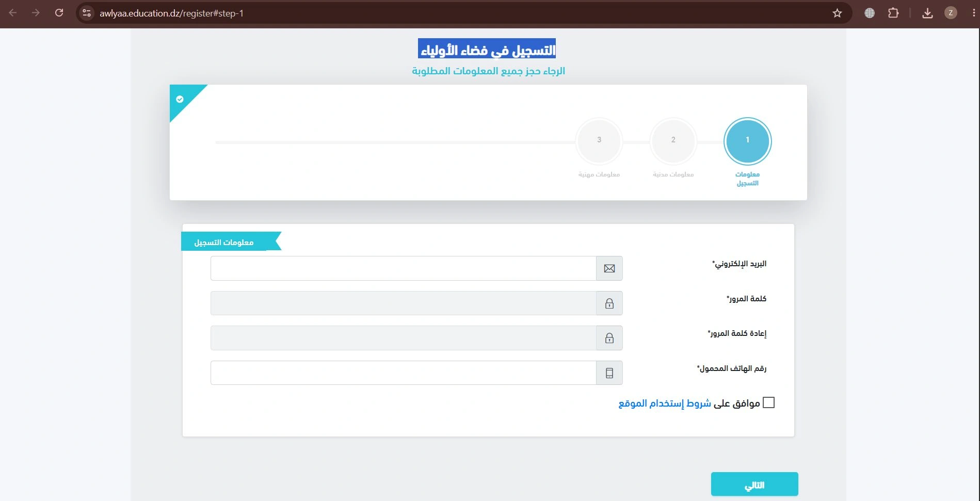Click the browser back arrow

click(13, 13)
